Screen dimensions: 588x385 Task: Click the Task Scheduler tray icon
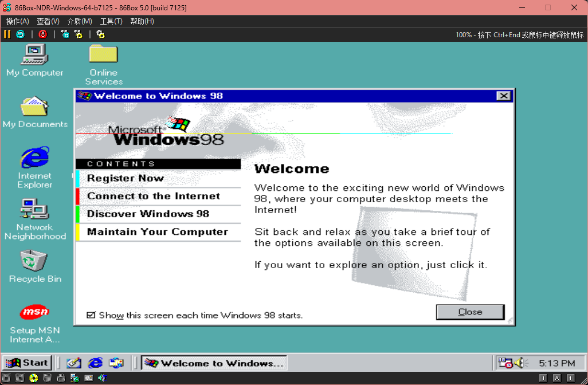tap(505, 363)
